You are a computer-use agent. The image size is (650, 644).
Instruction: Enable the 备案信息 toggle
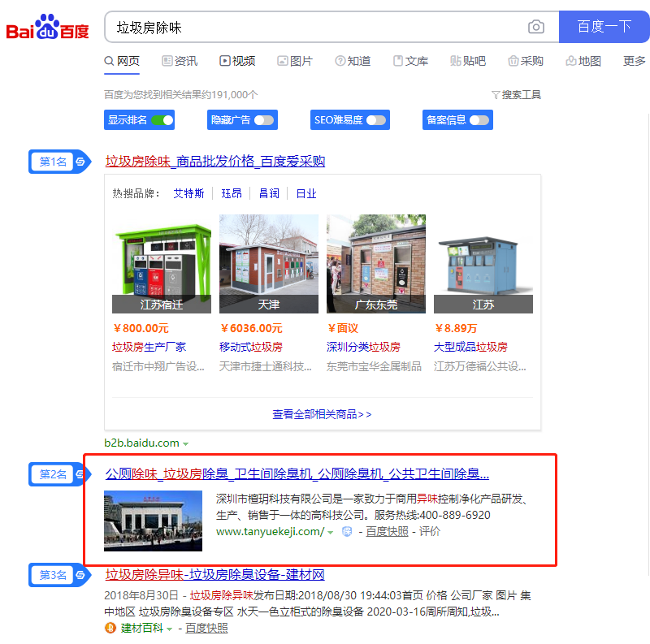click(x=479, y=120)
